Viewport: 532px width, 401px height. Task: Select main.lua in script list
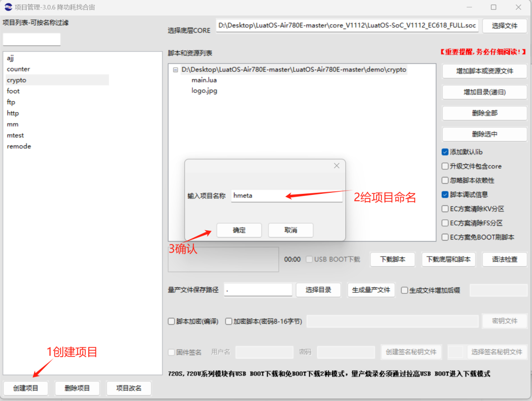(x=204, y=80)
